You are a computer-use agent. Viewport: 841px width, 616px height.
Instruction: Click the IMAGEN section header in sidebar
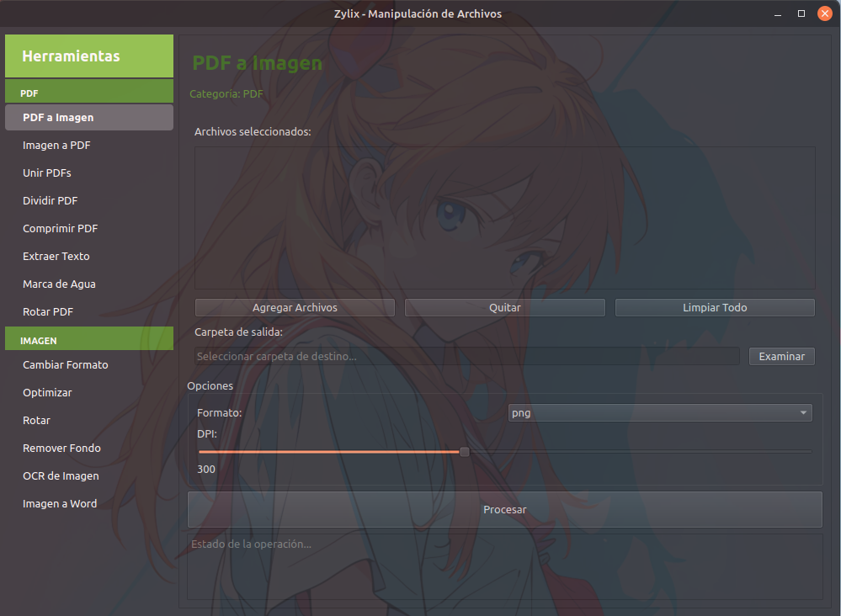(89, 339)
